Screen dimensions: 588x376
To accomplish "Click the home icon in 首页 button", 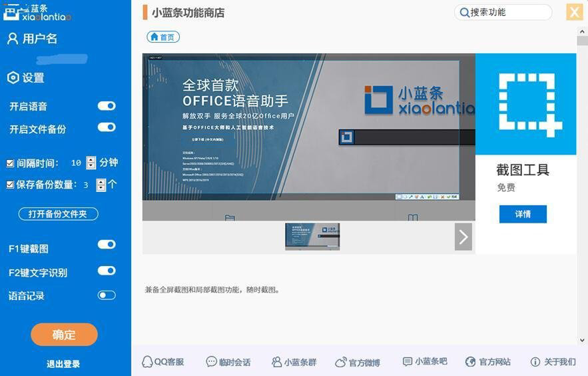I will [154, 37].
